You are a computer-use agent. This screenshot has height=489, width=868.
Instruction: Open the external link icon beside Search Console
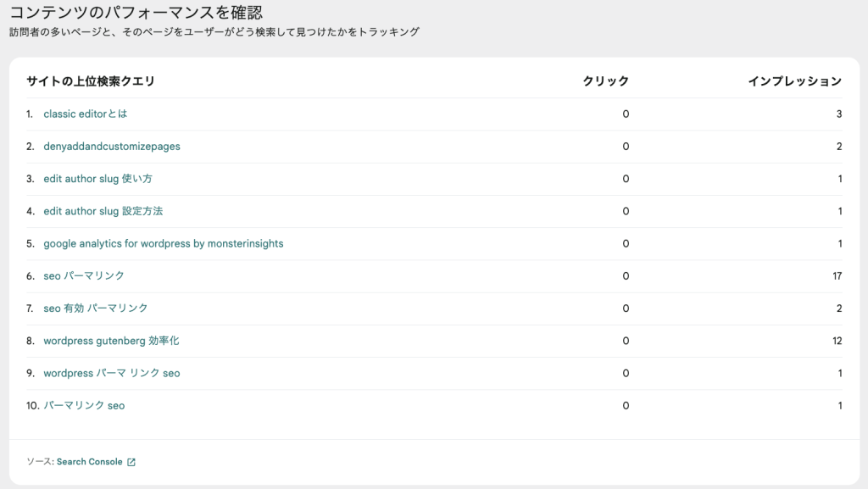[131, 462]
